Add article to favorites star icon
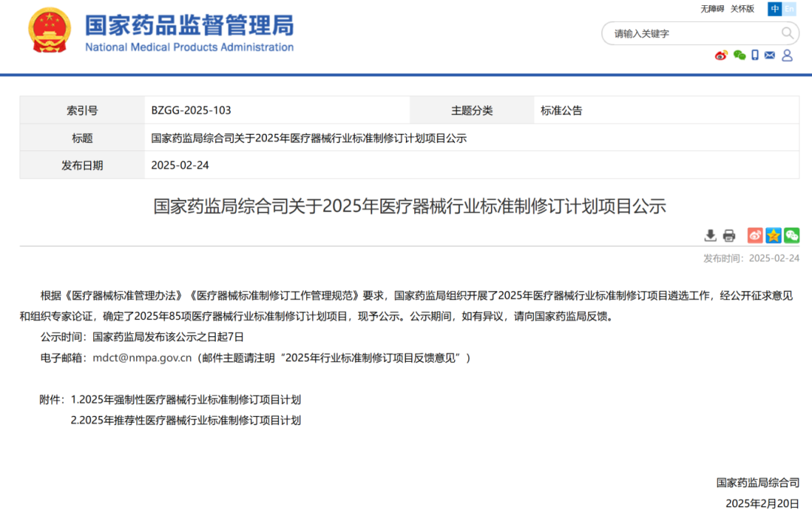The height and width of the screenshot is (513, 812). (773, 235)
